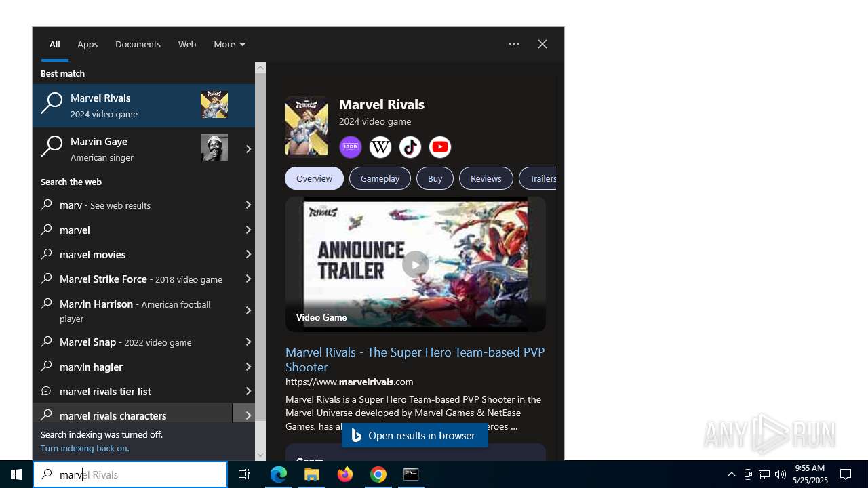Open the Wikipedia link icon

(x=380, y=147)
